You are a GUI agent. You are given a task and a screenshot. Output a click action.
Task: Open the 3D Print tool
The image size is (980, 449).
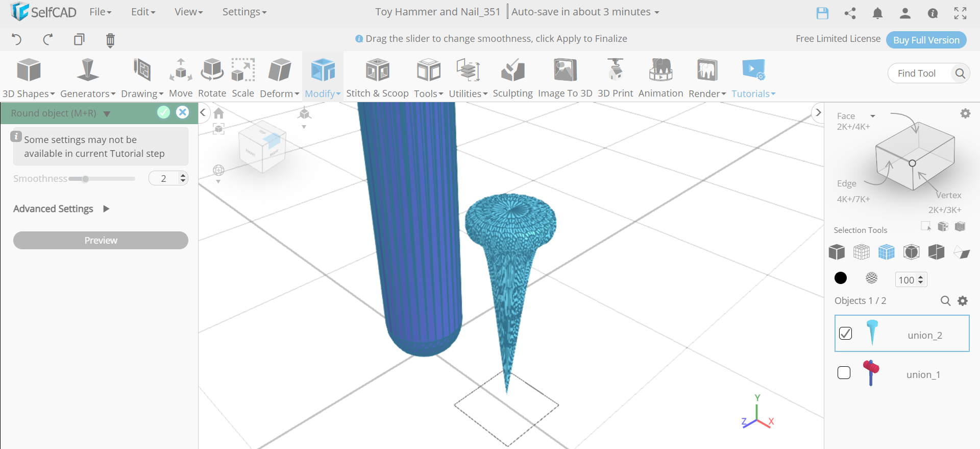pos(615,78)
